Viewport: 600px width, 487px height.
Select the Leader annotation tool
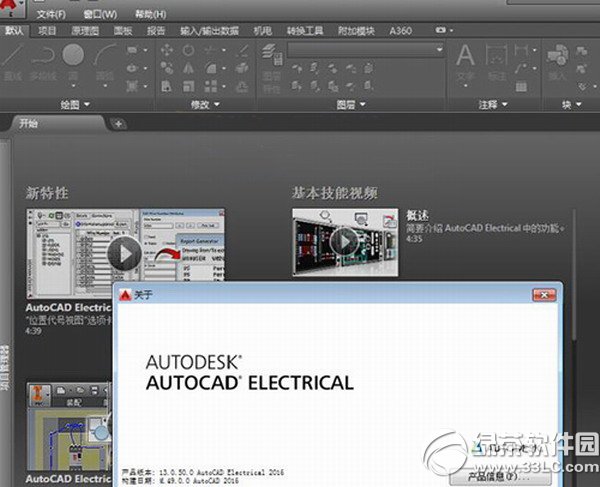(x=521, y=68)
